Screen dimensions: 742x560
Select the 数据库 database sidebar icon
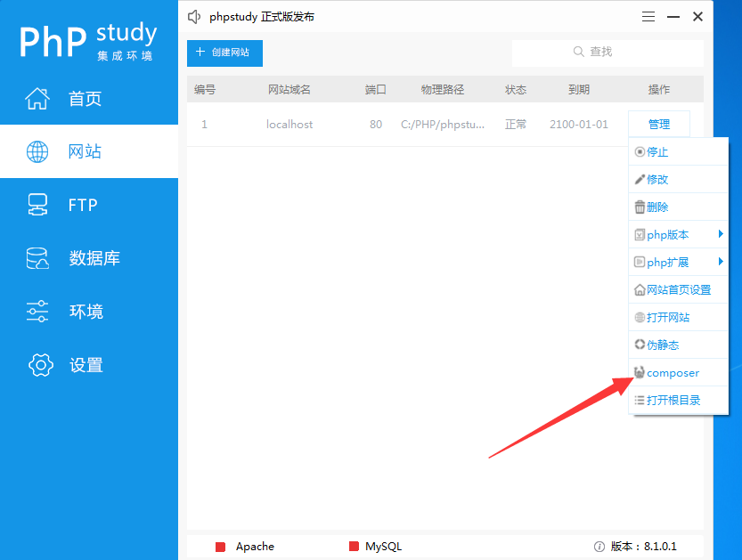[x=37, y=258]
